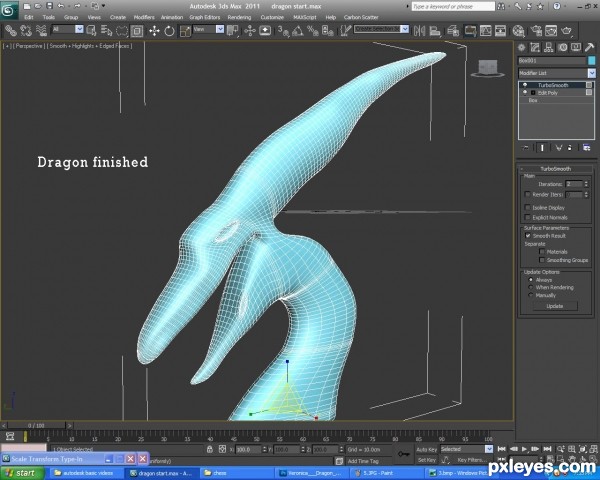
Task: Open the Customize menu
Action: click(x=272, y=17)
